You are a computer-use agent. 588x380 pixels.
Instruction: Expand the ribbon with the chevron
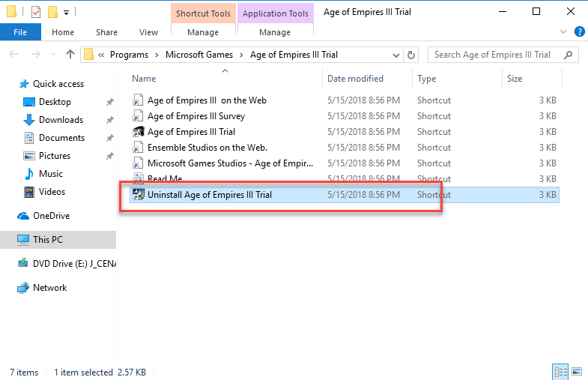[563, 32]
